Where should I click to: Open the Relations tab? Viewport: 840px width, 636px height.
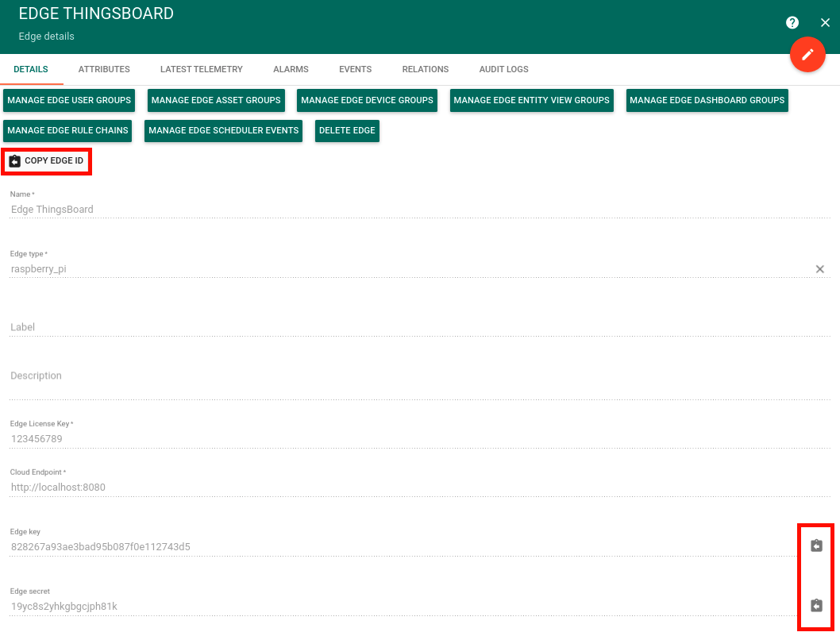click(426, 69)
